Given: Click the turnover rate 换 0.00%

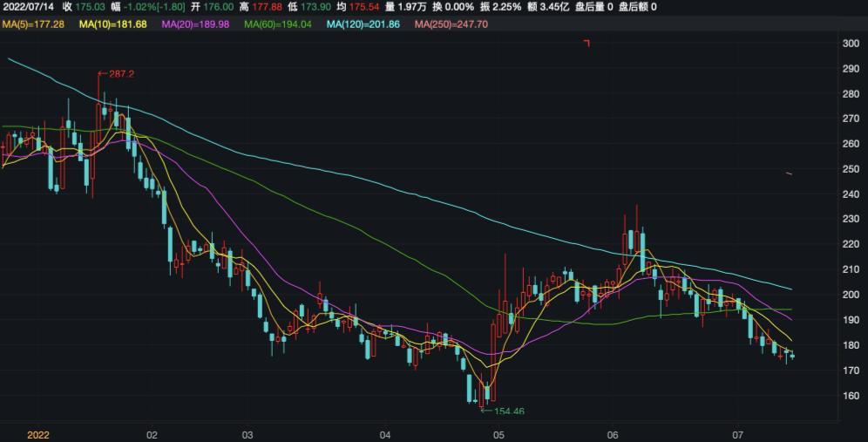Looking at the screenshot, I should (453, 7).
